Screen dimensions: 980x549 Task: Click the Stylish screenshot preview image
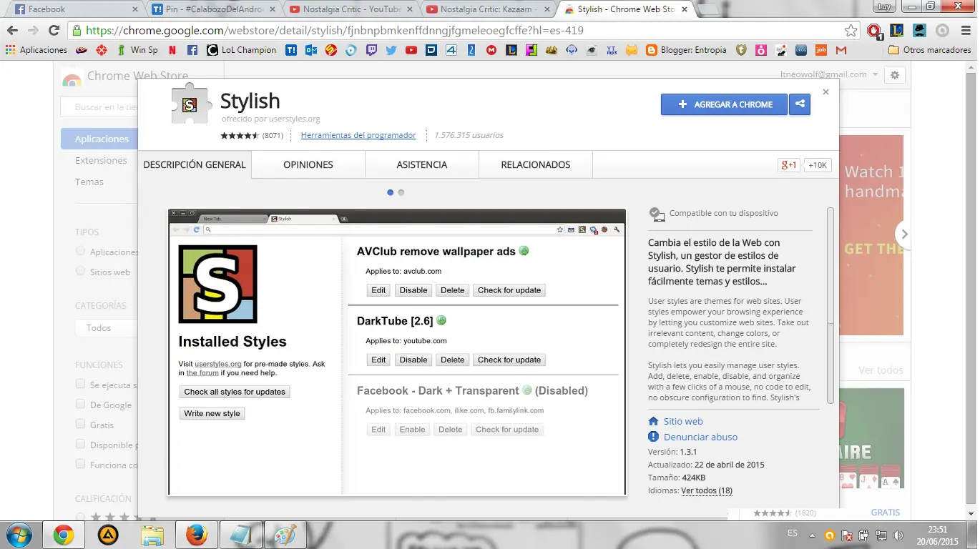pyautogui.click(x=397, y=352)
